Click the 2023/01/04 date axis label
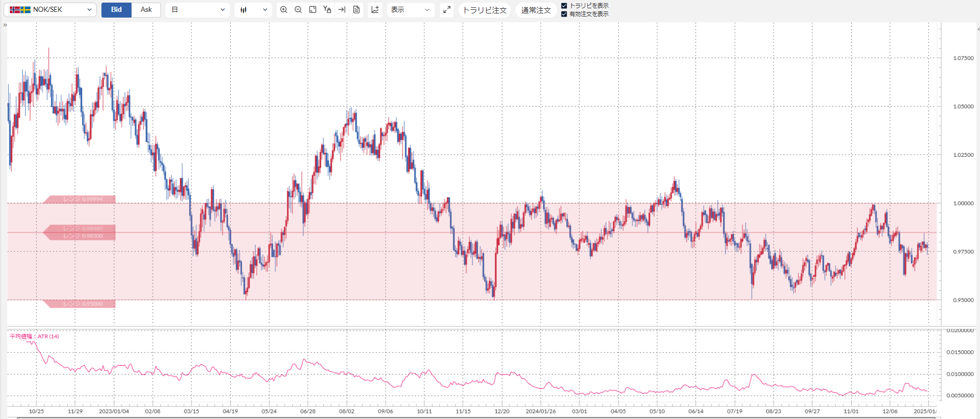The image size is (980, 419). pos(114,411)
